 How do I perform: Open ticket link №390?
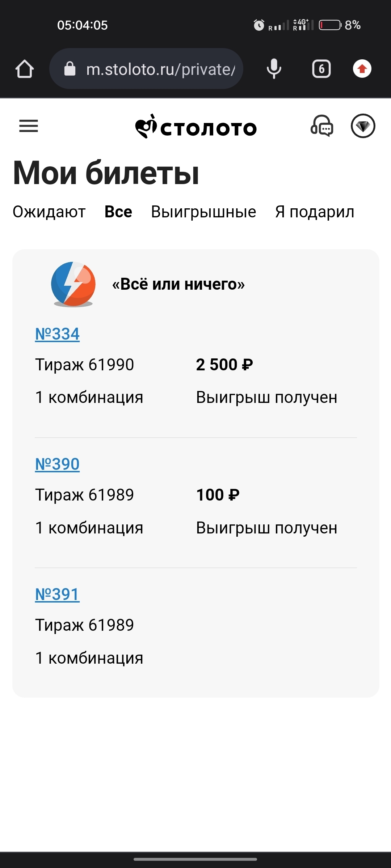coord(57,464)
